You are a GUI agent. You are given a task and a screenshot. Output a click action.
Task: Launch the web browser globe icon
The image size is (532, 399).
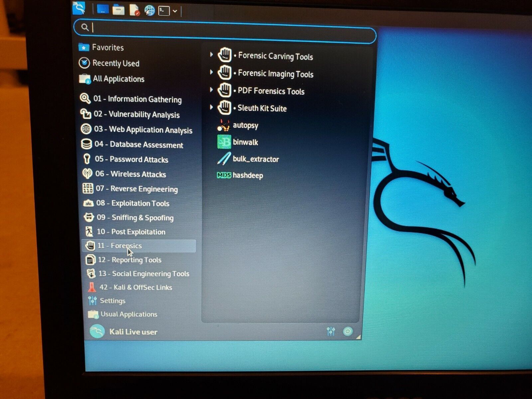click(x=150, y=10)
